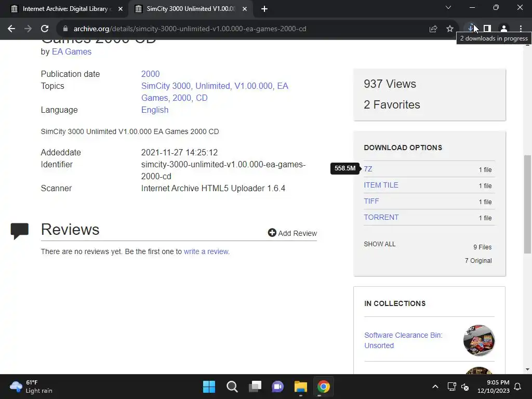
Task: Click the Reviews speech bubble icon
Action: 20,231
